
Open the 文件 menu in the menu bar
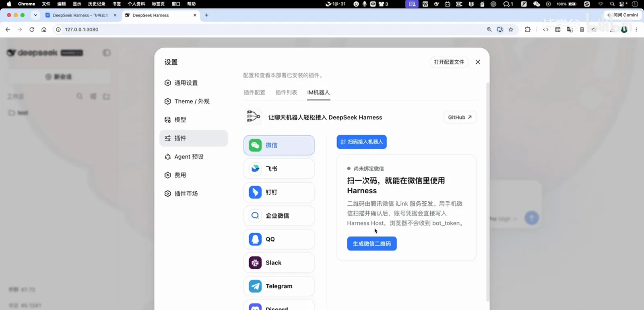click(46, 4)
